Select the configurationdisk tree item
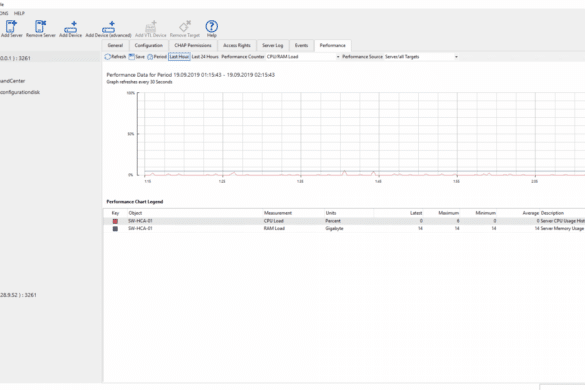This screenshot has height=390, width=585. [20, 92]
